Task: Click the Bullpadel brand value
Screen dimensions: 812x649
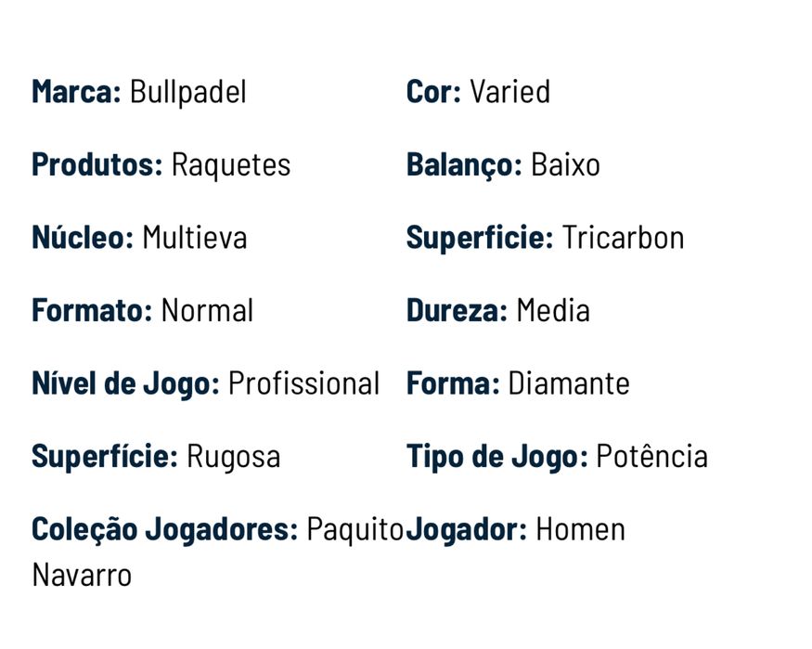Action: point(187,92)
